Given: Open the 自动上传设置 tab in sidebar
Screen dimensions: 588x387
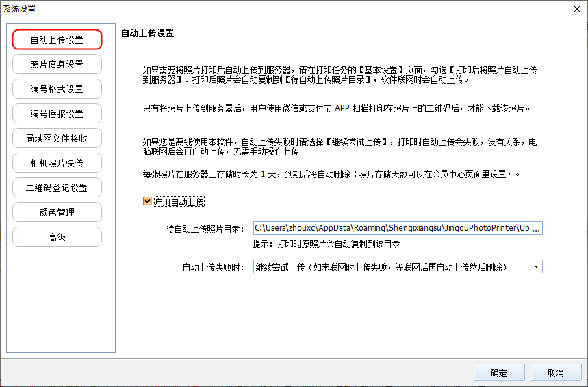Looking at the screenshot, I should pos(57,40).
